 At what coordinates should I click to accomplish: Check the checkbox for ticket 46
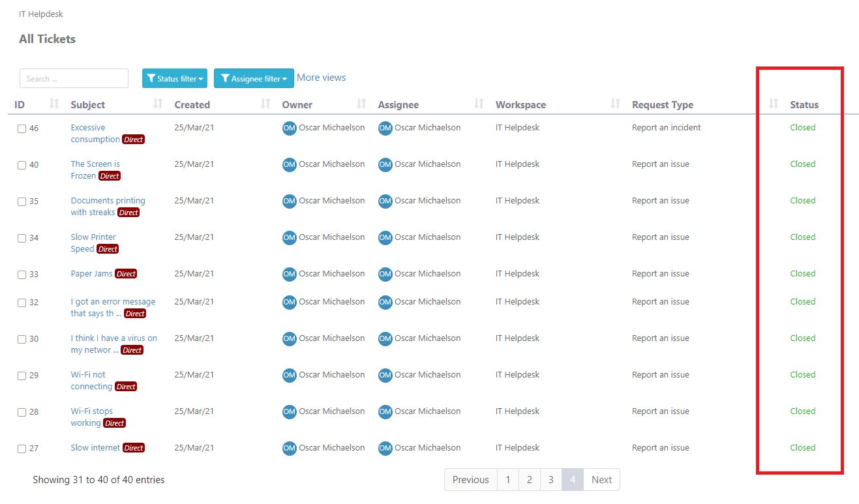(x=22, y=128)
